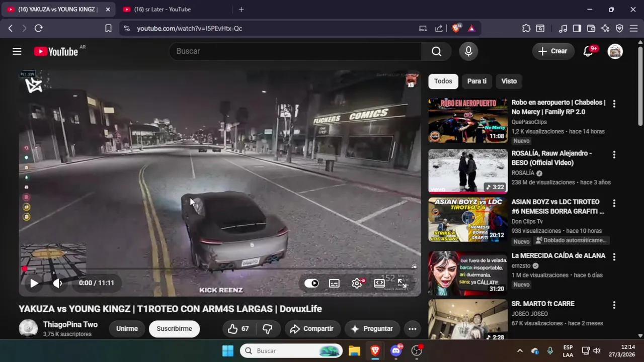Open the ROSALÍA BESO video thumbnail
The image size is (644, 362).
[468, 171]
